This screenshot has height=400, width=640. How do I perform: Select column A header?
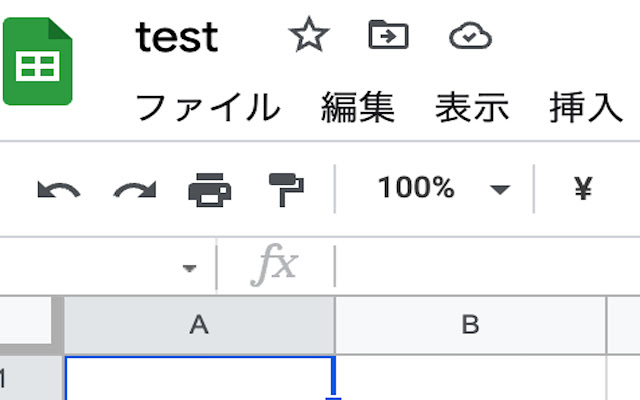(200, 325)
